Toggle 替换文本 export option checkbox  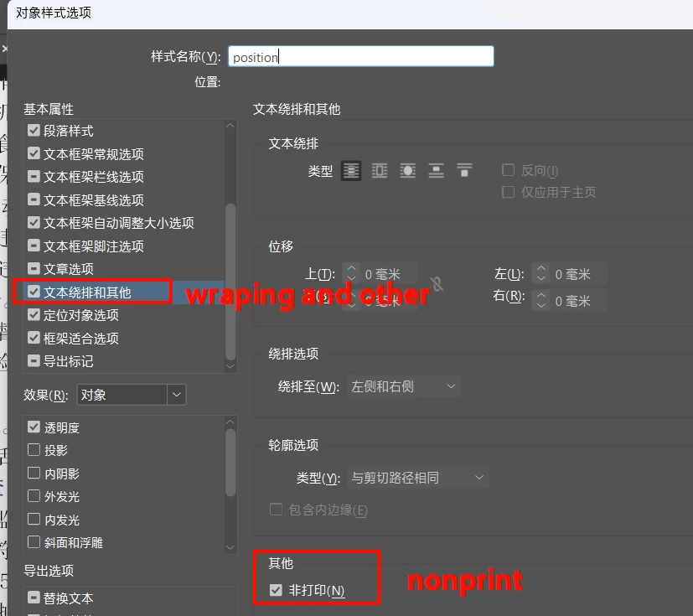tap(34, 598)
